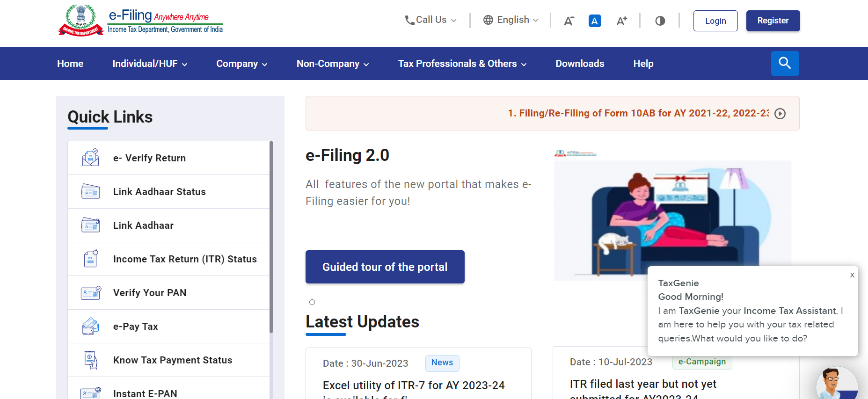The height and width of the screenshot is (399, 868).
Task: Click the Date : 30-Jun-2023 text
Action: point(365,363)
